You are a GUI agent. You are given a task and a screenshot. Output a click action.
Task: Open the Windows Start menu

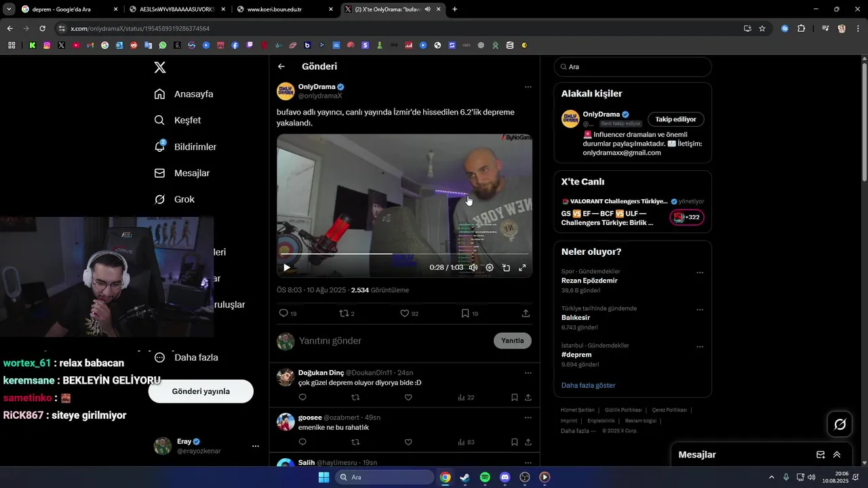click(x=323, y=477)
